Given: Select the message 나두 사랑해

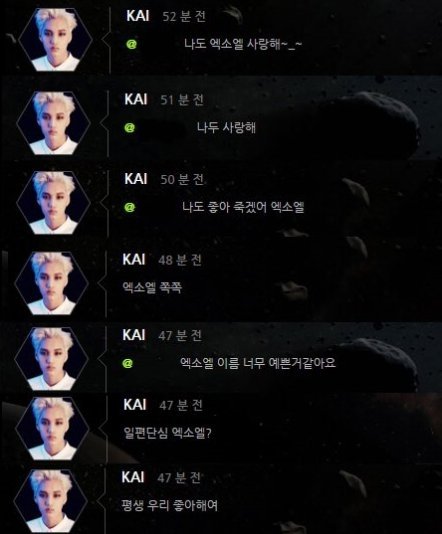Looking at the screenshot, I should (226, 128).
